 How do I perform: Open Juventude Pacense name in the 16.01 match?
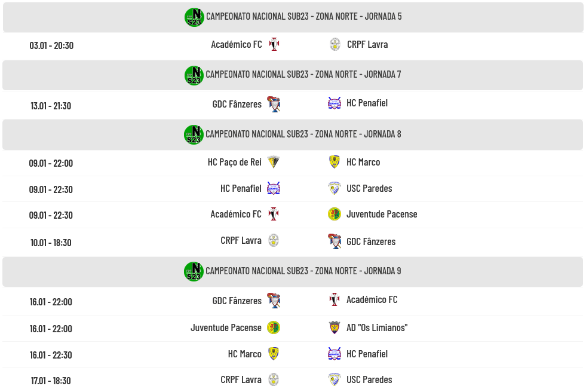(x=226, y=327)
